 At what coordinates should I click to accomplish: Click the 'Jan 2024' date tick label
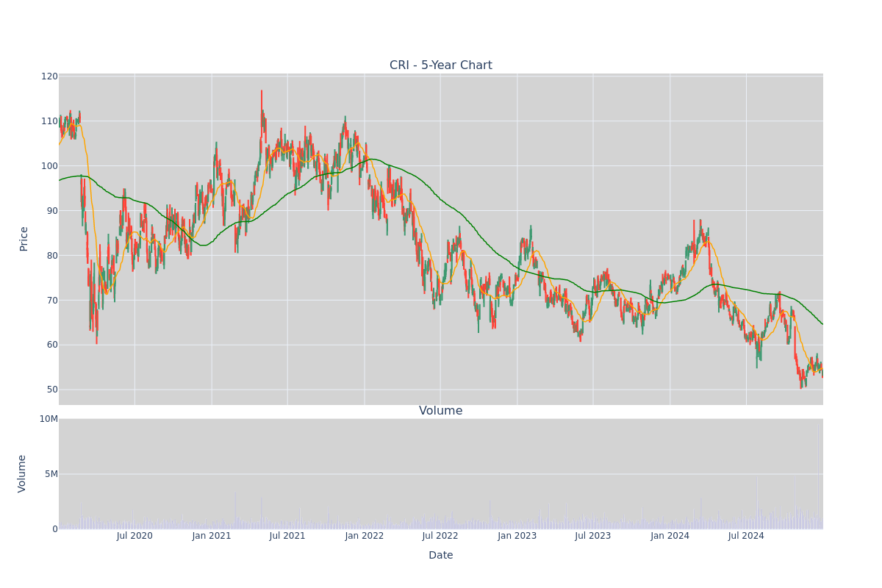pos(670,536)
